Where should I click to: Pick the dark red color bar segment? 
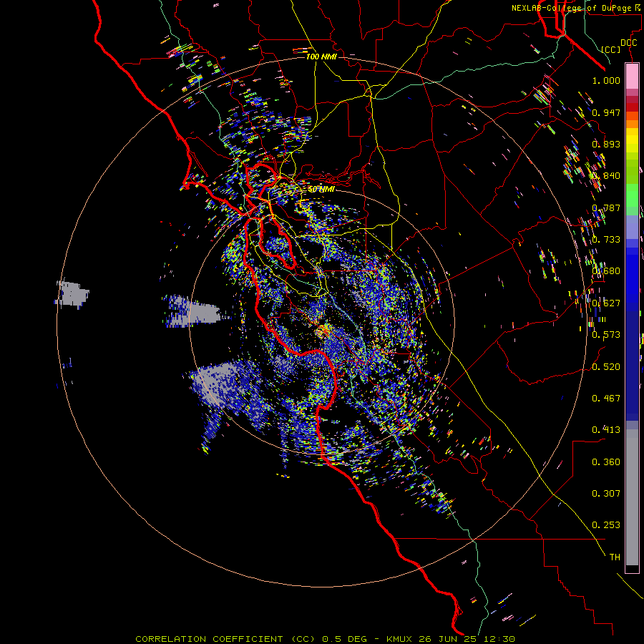point(632,107)
